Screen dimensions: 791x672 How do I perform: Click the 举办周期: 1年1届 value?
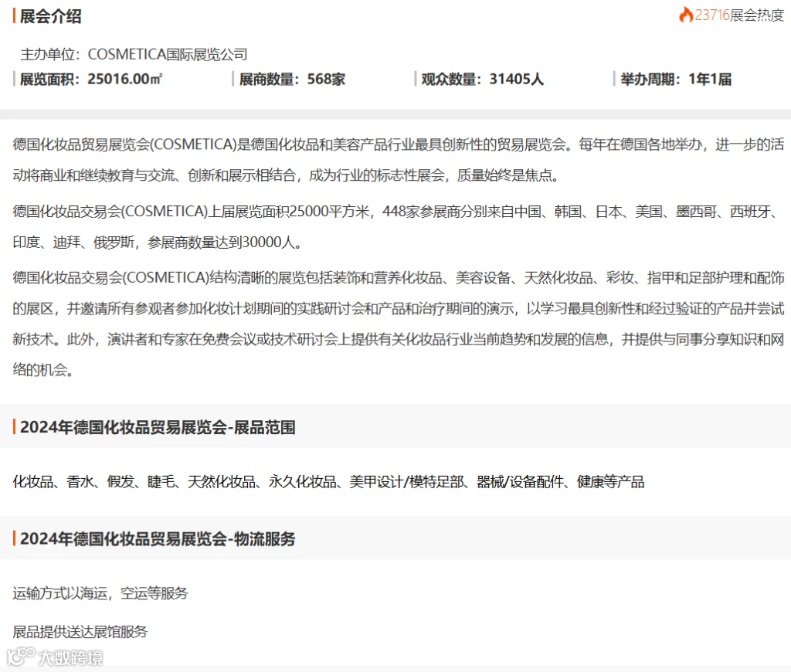(676, 80)
